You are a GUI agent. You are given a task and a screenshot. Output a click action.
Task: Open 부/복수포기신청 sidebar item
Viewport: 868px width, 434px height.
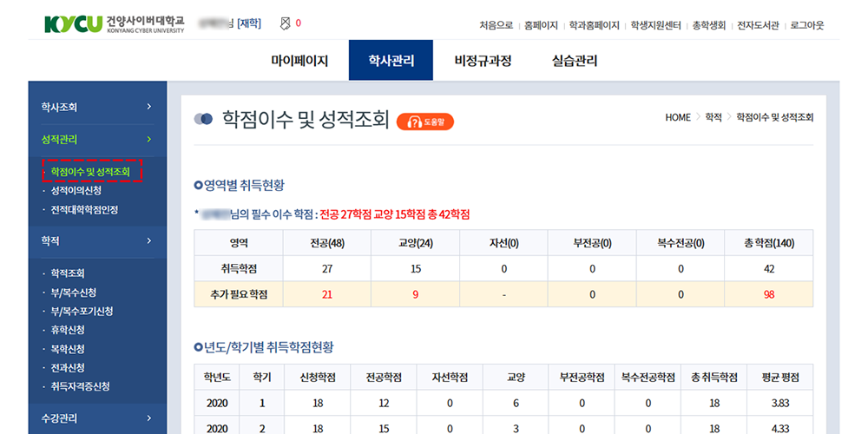click(82, 311)
